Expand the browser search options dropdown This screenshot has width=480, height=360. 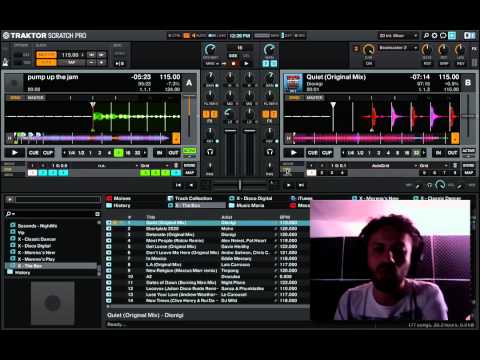coord(10,214)
